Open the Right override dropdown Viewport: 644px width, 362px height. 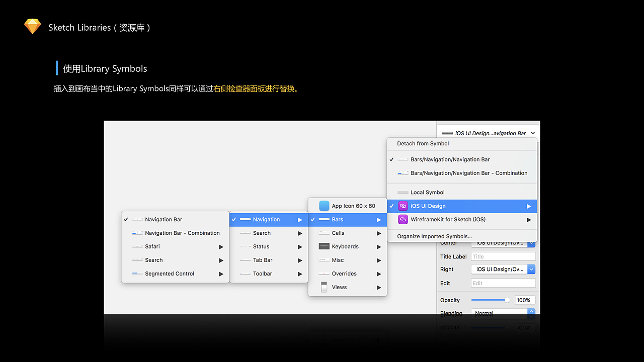point(503,269)
